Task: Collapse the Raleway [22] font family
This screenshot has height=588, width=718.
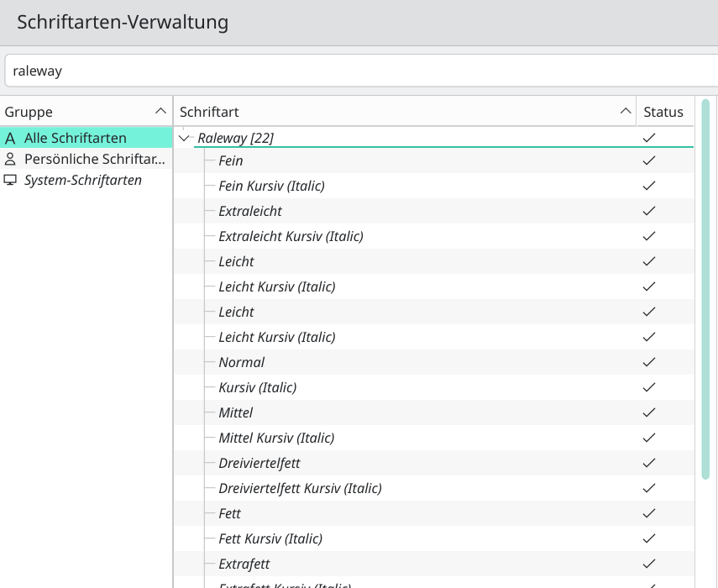Action: [184, 138]
